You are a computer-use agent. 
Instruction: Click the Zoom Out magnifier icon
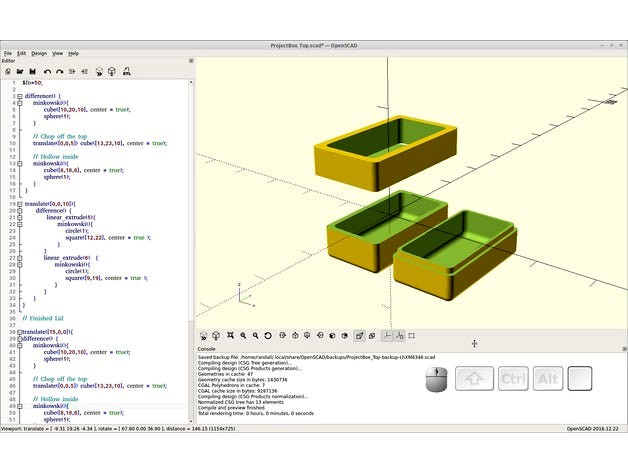click(x=256, y=336)
